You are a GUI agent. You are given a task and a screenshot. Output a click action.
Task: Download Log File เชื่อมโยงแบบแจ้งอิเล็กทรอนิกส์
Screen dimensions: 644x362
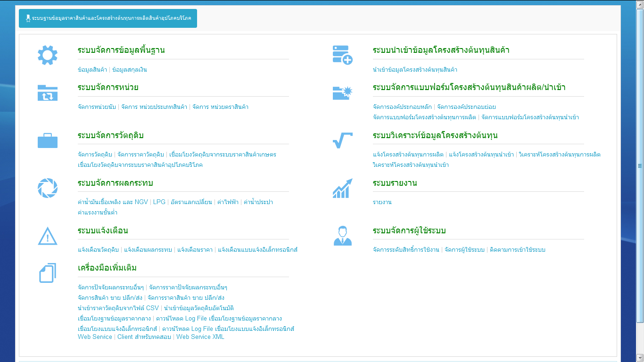(228, 329)
